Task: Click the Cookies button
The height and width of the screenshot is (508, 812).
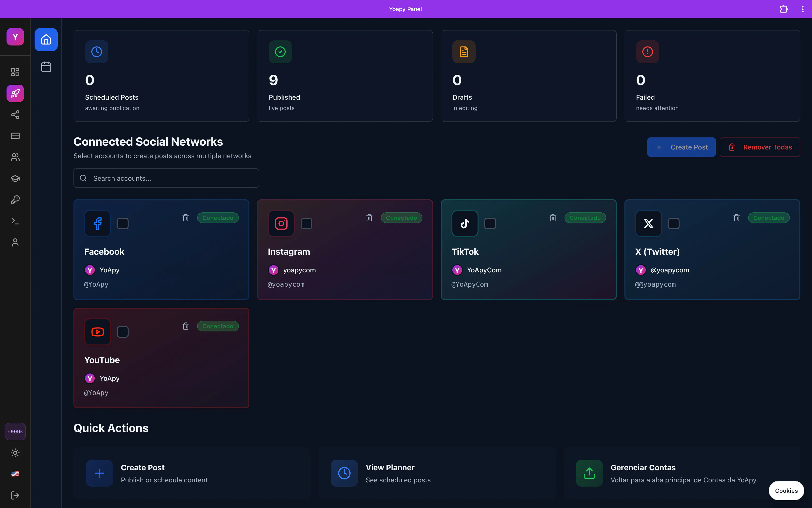Action: click(786, 491)
